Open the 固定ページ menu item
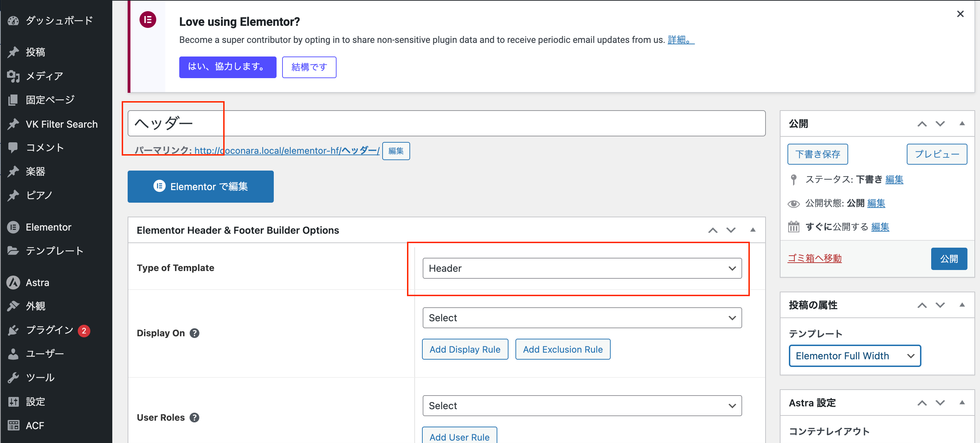Viewport: 980px width, 443px height. point(50,100)
